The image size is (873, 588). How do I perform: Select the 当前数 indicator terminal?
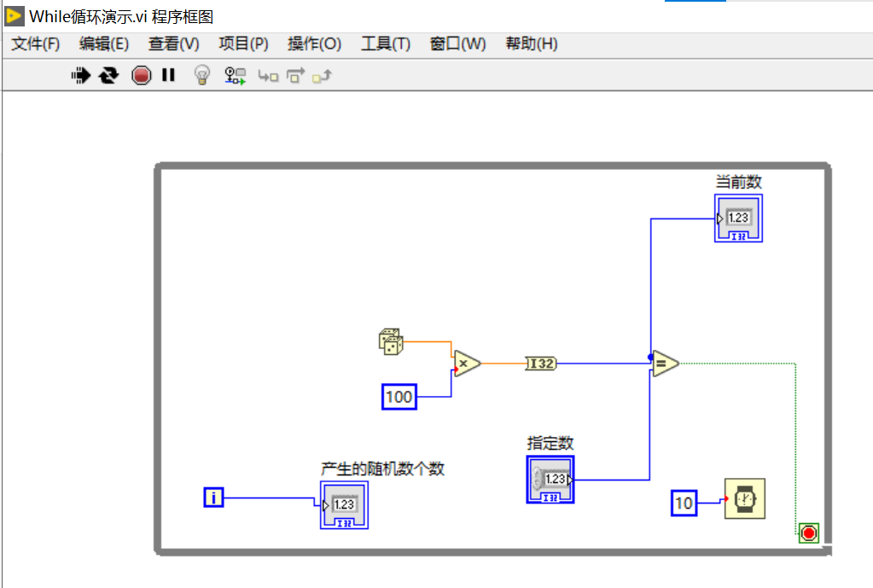739,218
